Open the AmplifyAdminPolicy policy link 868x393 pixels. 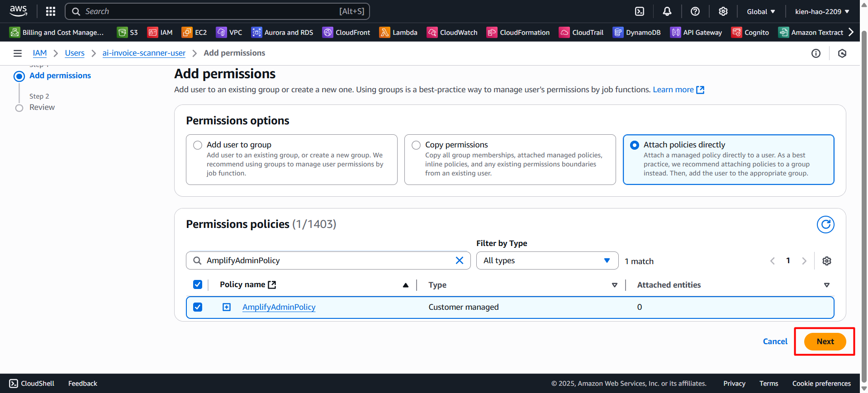[279, 307]
